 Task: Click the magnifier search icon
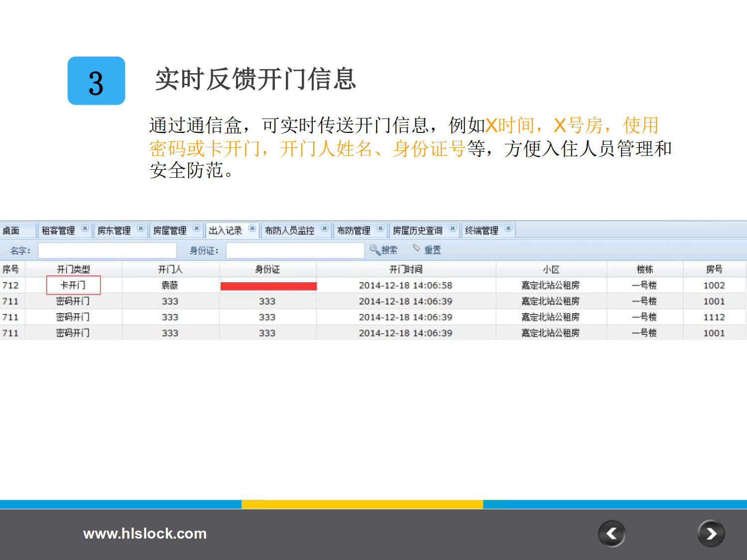(x=374, y=249)
